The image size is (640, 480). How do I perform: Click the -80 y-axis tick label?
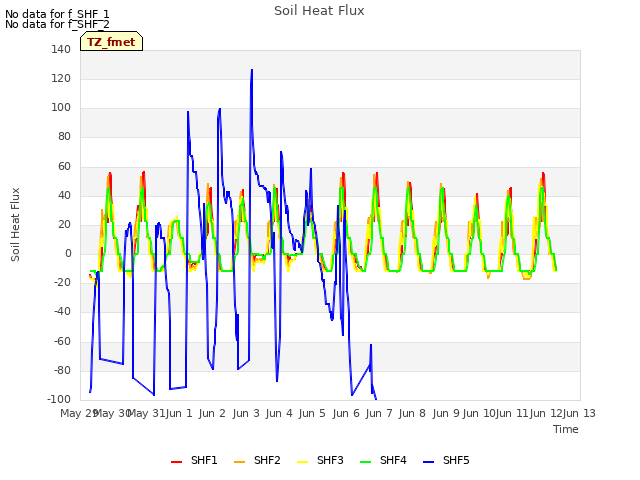point(62,371)
